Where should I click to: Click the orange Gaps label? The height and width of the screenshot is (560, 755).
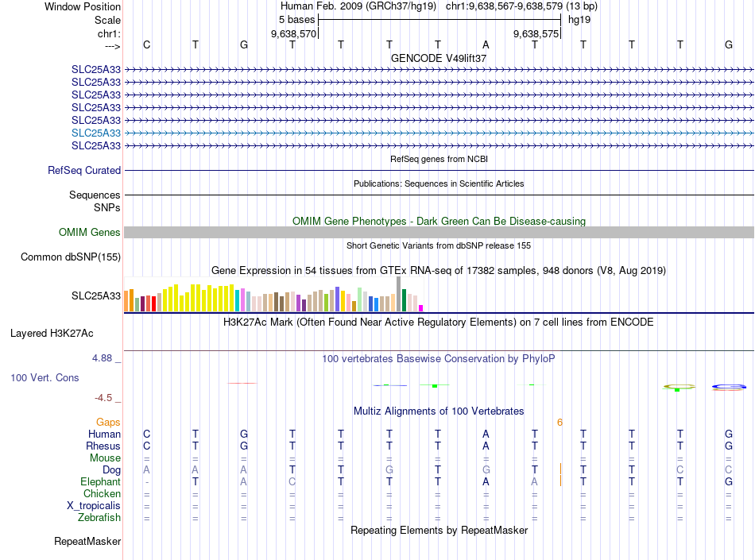(x=108, y=423)
